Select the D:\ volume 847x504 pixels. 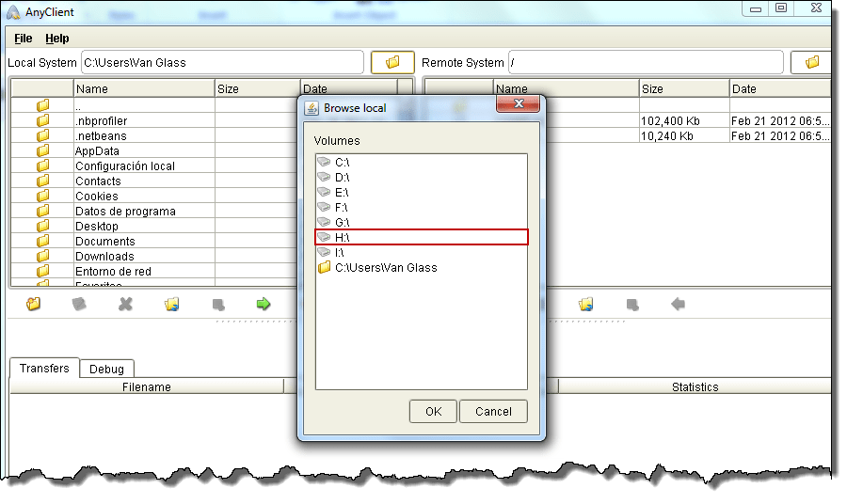point(422,177)
